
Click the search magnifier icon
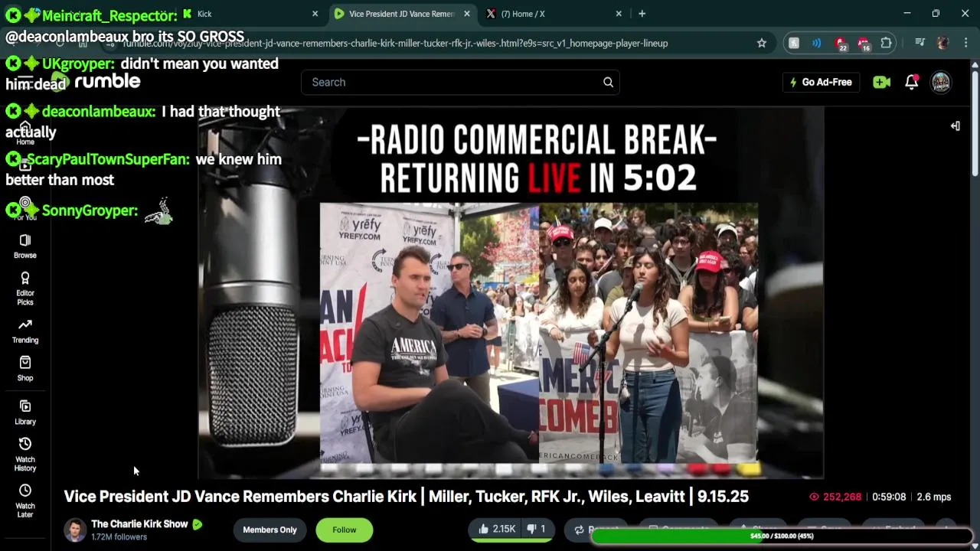point(608,82)
